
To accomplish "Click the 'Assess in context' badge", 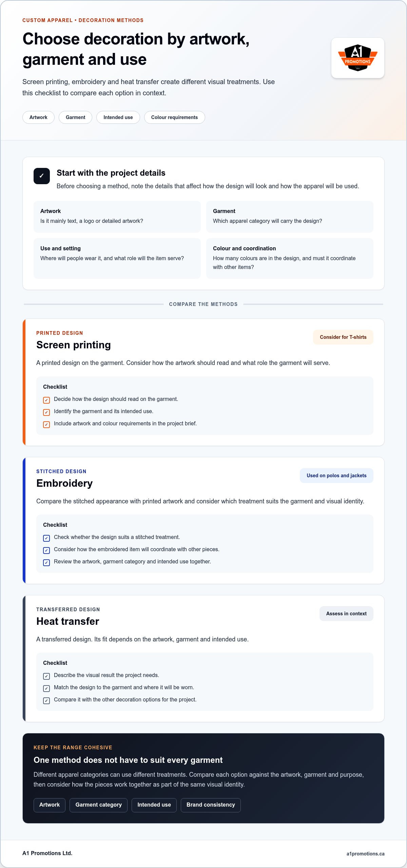I will (x=346, y=614).
